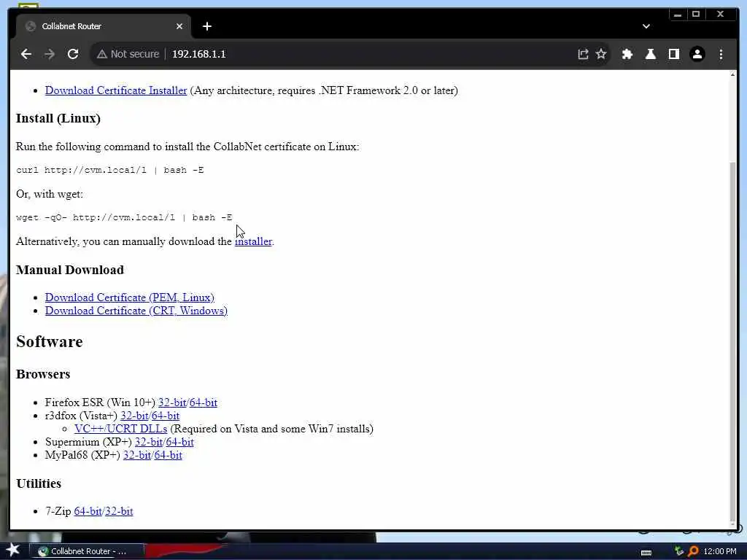
Task: Download Firefox ESR 32-bit
Action: [x=172, y=402]
